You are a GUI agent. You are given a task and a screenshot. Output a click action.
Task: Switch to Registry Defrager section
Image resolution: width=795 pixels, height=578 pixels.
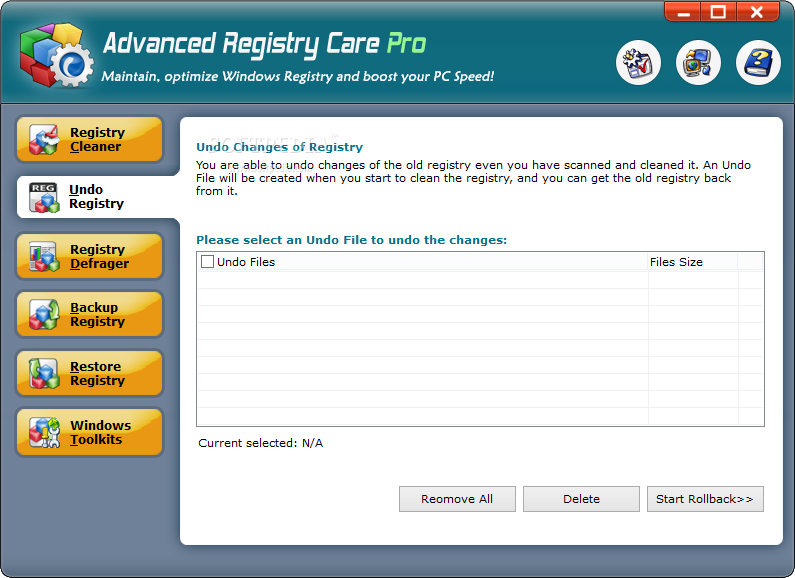[x=90, y=257]
